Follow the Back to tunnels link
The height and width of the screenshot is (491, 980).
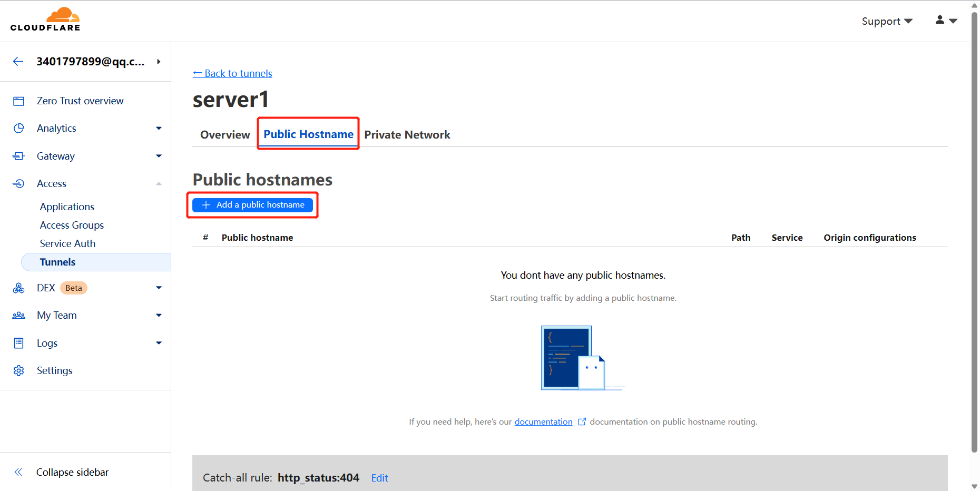point(232,73)
